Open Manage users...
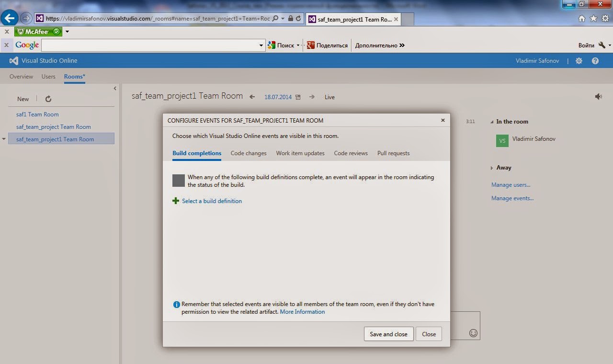The image size is (613, 364). (511, 185)
